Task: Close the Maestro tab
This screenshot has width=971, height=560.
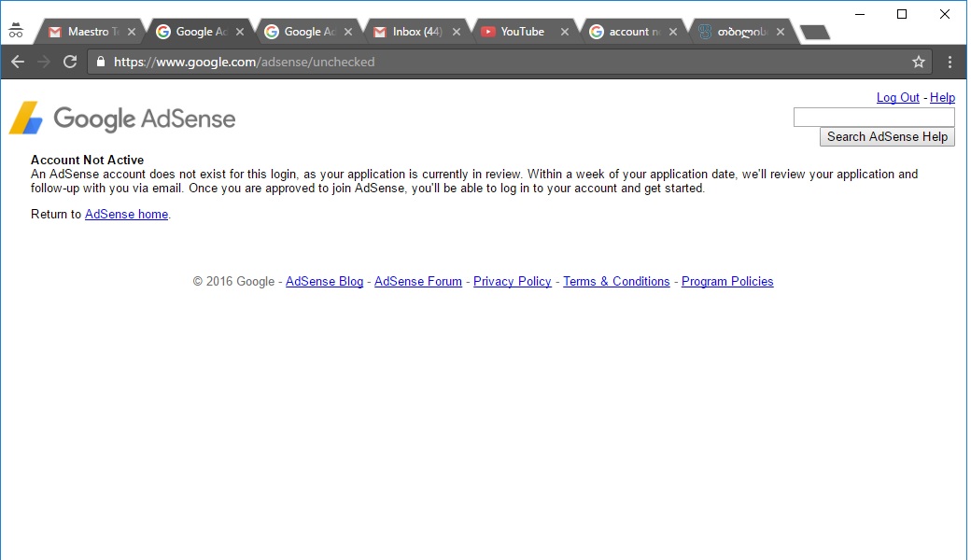Action: (132, 32)
